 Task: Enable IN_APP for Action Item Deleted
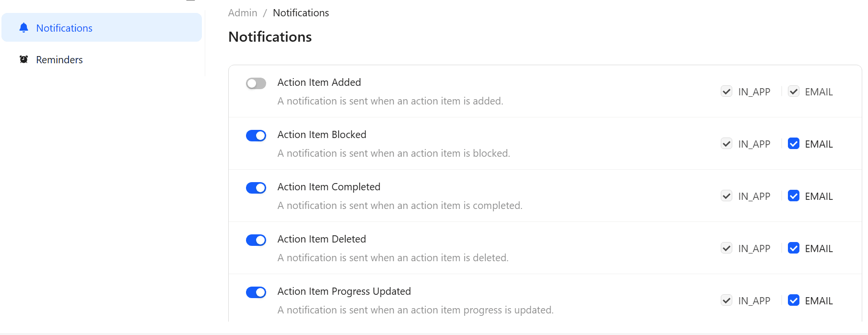click(x=727, y=248)
